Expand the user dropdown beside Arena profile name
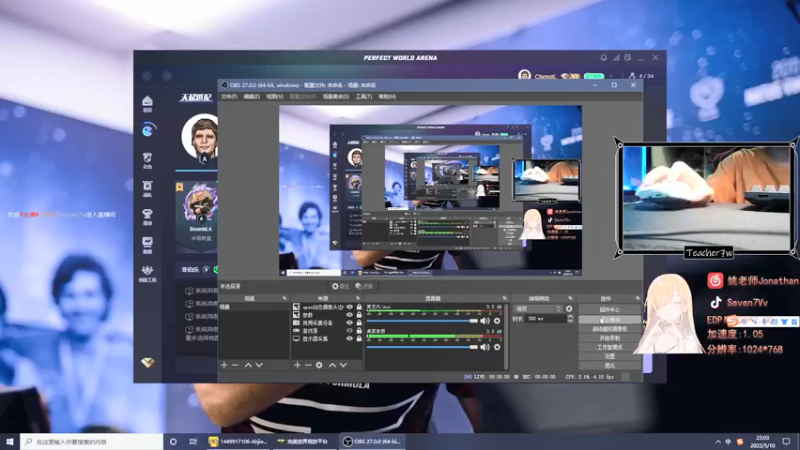Screen dimensions: 800x450 (x=611, y=76)
